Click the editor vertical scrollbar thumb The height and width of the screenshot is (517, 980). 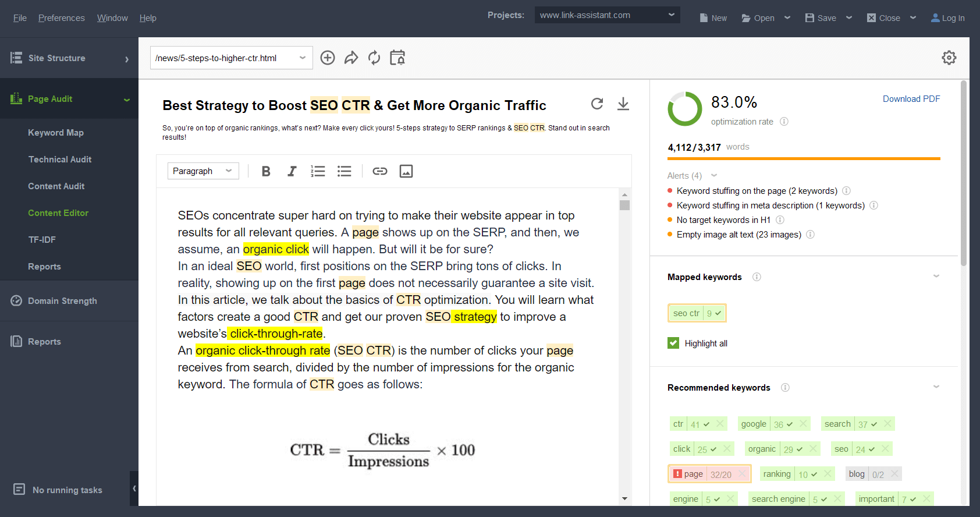tap(624, 206)
